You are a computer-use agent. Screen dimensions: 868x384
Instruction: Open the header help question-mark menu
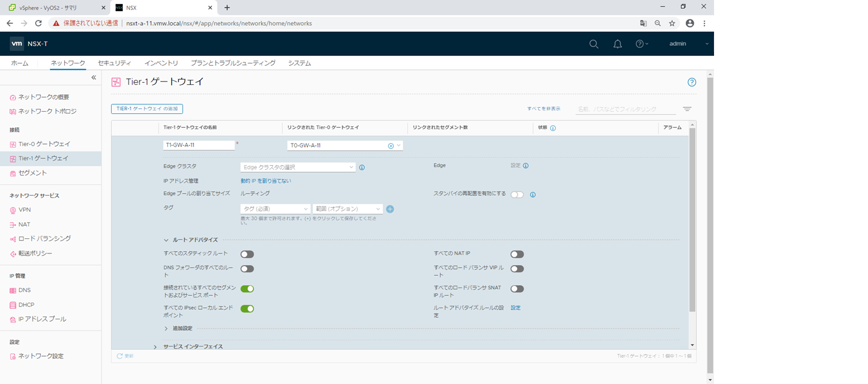pos(642,44)
